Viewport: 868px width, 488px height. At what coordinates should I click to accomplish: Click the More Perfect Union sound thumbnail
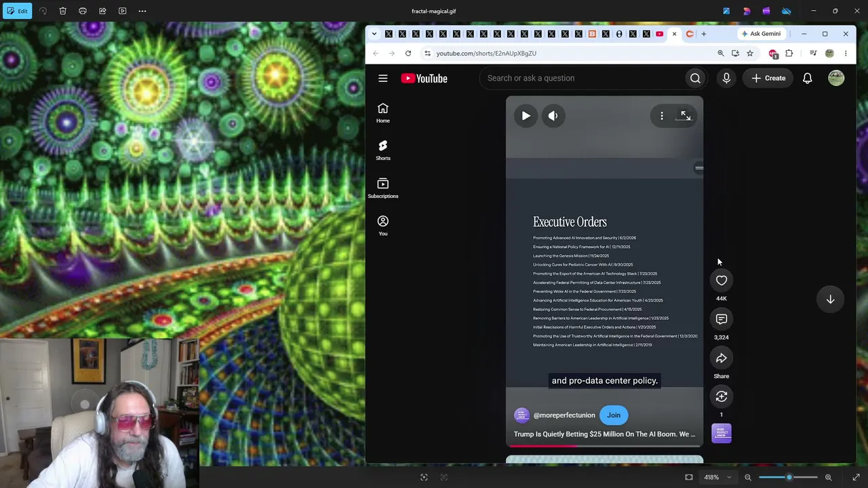(722, 434)
